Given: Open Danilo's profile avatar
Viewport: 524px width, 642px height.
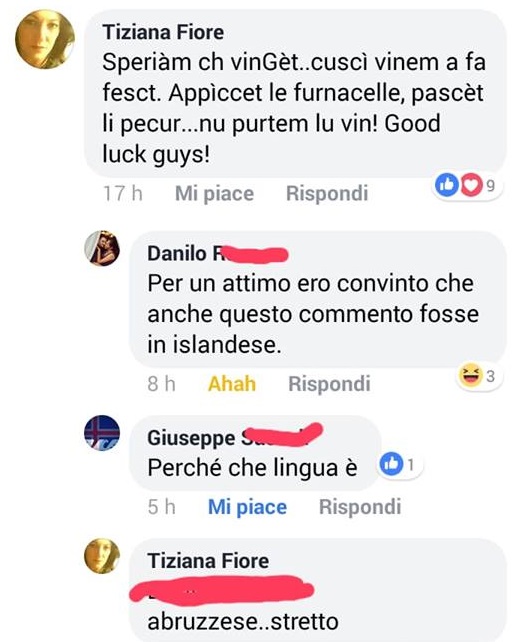Looking at the screenshot, I should coord(102,249).
